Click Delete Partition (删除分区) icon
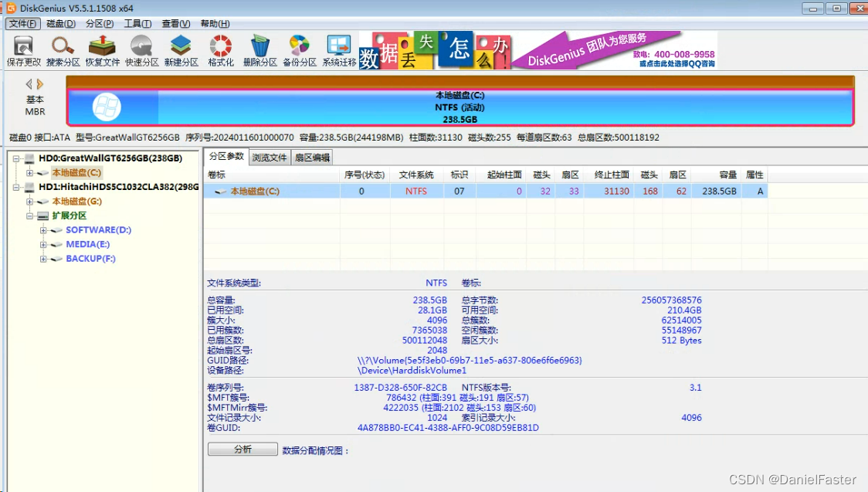868x492 pixels. tap(260, 51)
